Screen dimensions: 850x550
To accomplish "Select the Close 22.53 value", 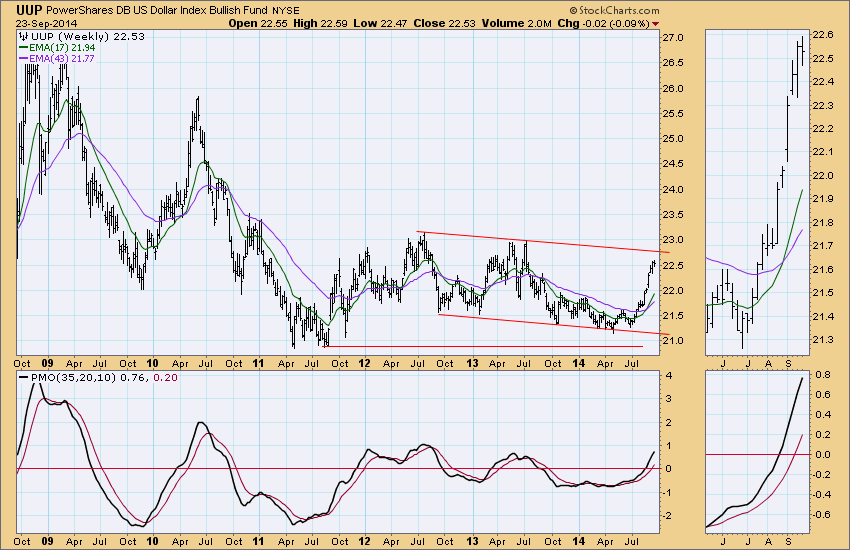I will [x=445, y=23].
